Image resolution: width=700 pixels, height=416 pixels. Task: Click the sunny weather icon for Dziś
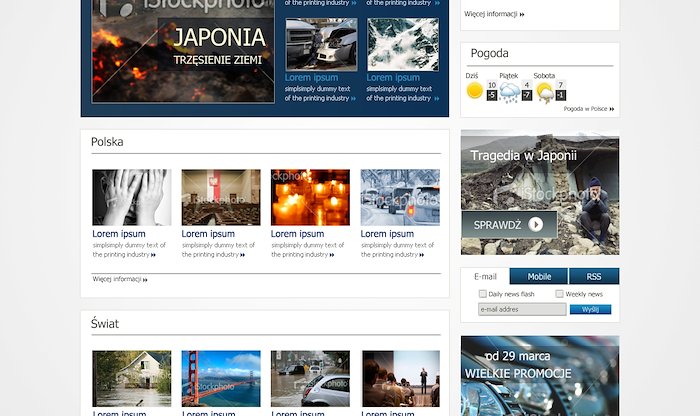click(x=475, y=91)
